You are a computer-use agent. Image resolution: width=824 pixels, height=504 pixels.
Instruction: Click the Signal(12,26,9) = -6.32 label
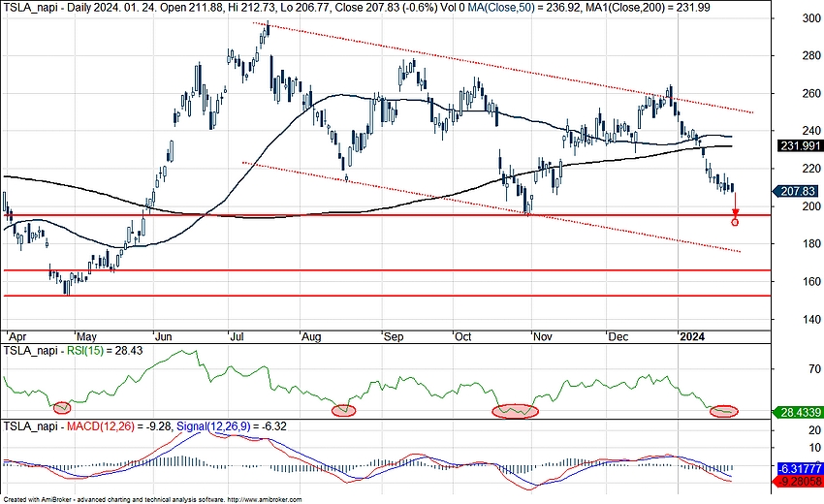(232, 426)
